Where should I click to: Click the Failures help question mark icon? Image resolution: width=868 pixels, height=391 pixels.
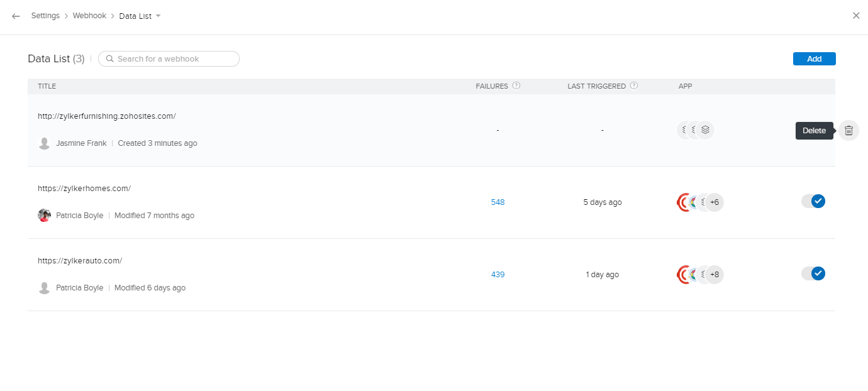[516, 86]
